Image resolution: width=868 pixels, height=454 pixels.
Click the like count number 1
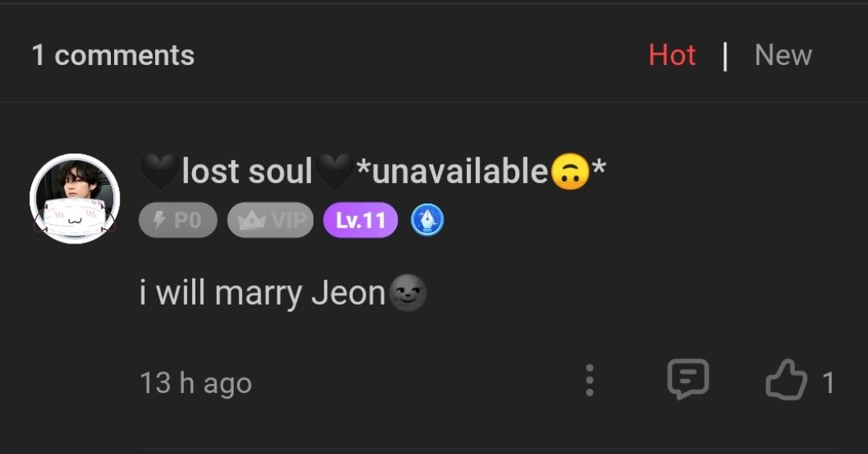[828, 382]
